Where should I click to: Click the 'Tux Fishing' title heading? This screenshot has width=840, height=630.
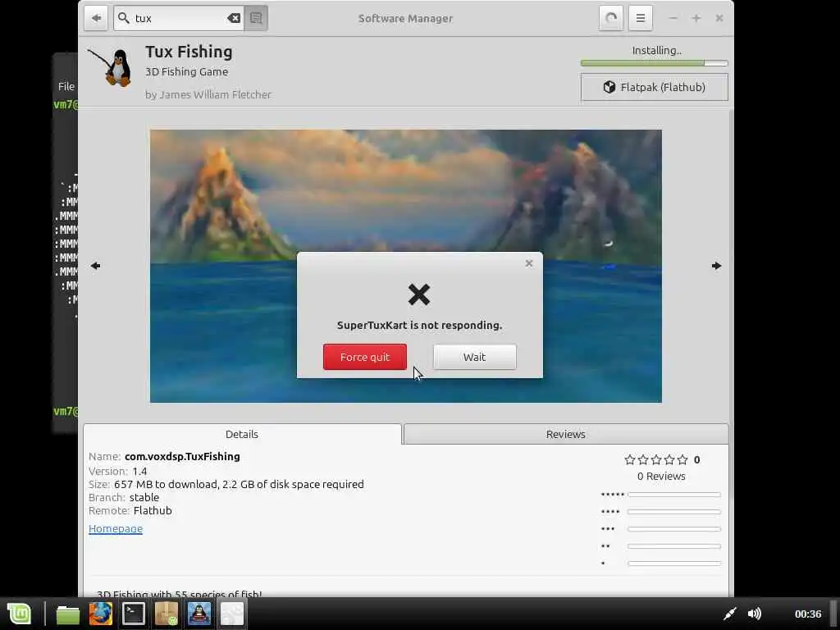[189, 52]
